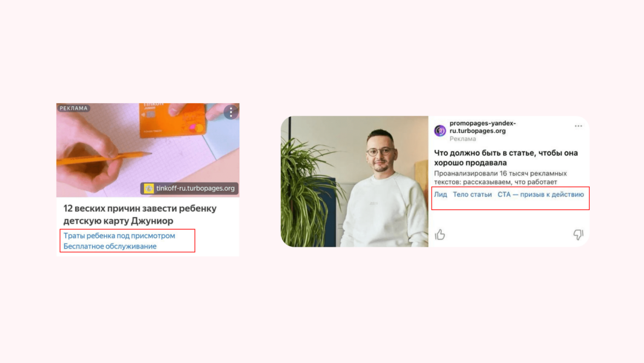Follow the CTA — призыв к действию link
644x363 pixels.
tap(540, 195)
